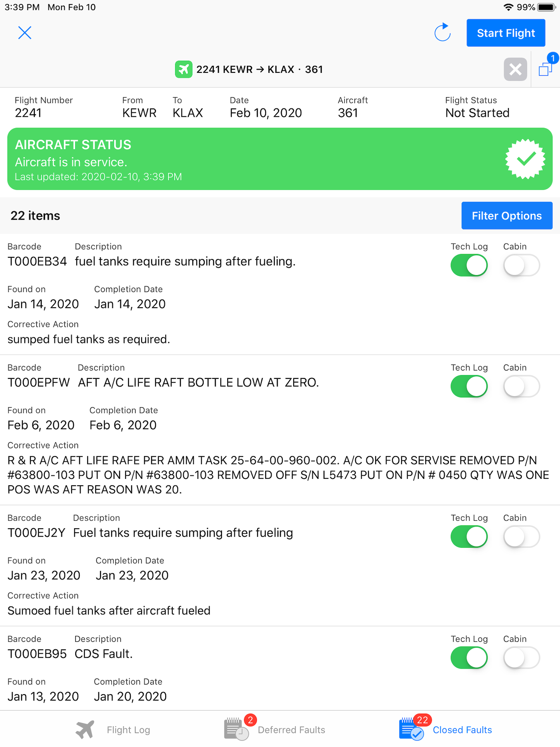Click the refresh circular arrow icon
This screenshot has width=560, height=747.
442,32
